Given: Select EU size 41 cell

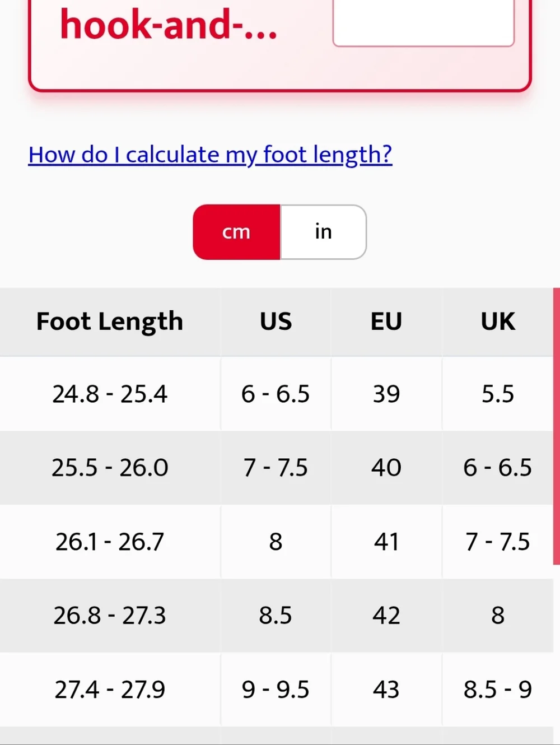Looking at the screenshot, I should (x=386, y=542).
